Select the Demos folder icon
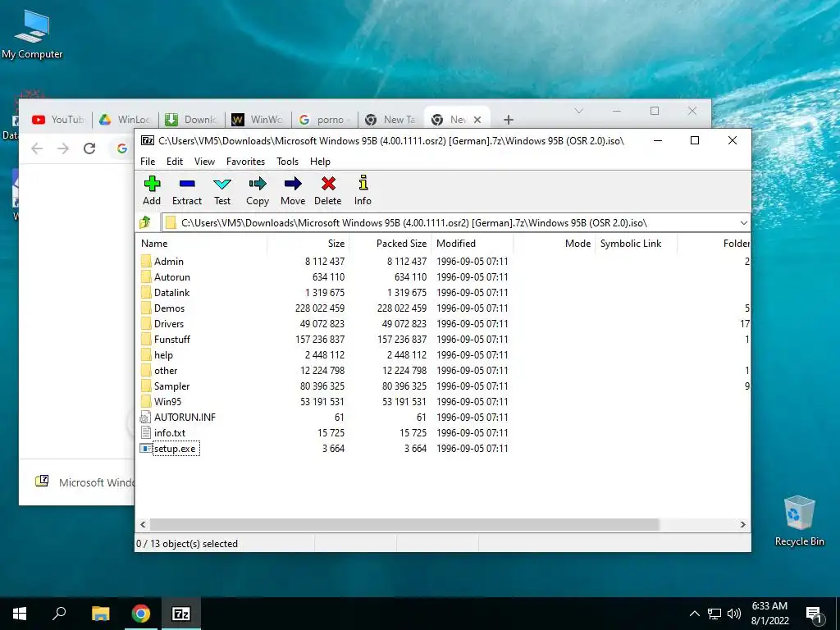The height and width of the screenshot is (630, 840). 146,308
